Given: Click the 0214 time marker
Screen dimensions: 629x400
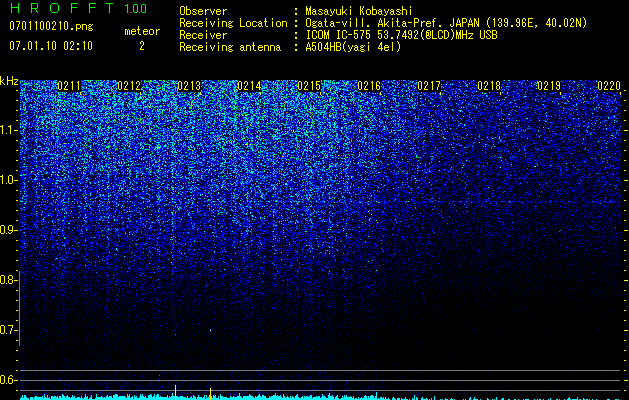Looking at the screenshot, I should pyautogui.click(x=249, y=86).
